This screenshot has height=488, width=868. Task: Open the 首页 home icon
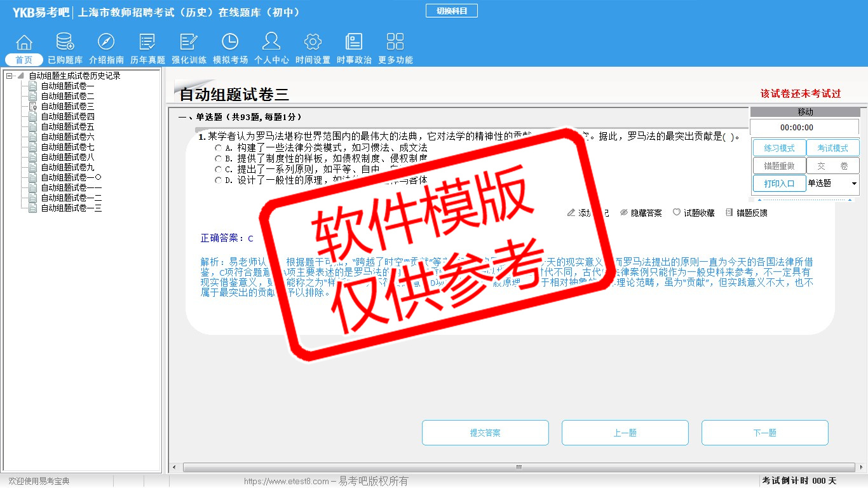tap(24, 42)
